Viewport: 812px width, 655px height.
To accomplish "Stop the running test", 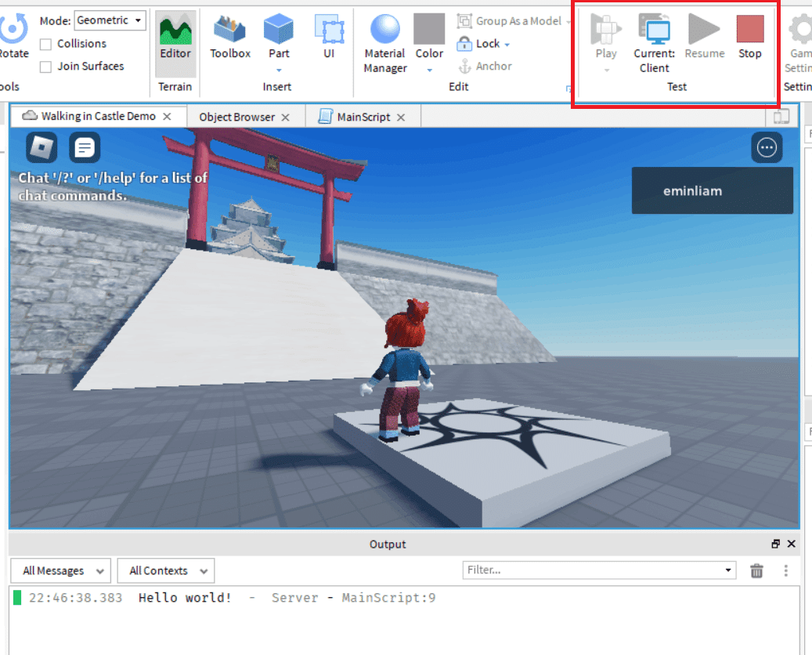I will tap(750, 36).
